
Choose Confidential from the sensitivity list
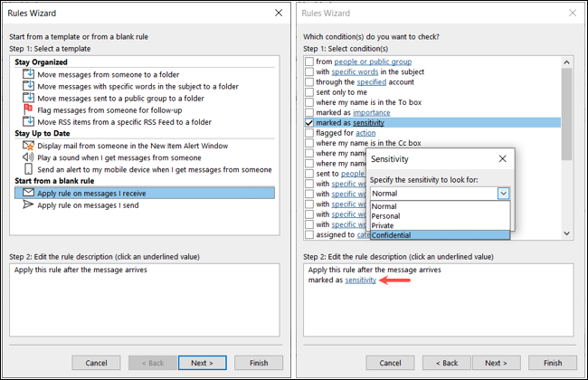[x=441, y=235]
